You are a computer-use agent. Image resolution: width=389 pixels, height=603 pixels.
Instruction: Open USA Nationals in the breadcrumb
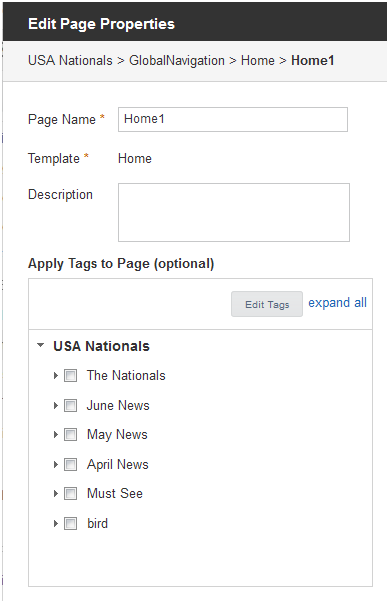[70, 60]
